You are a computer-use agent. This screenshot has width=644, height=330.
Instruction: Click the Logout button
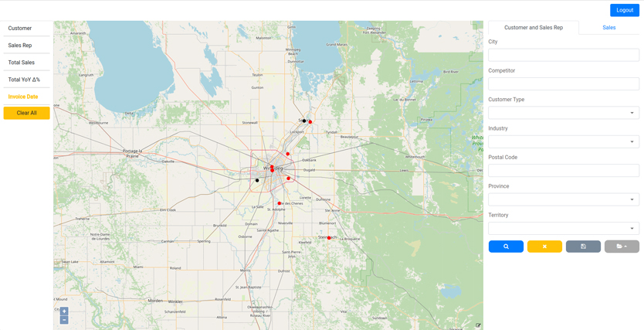624,10
